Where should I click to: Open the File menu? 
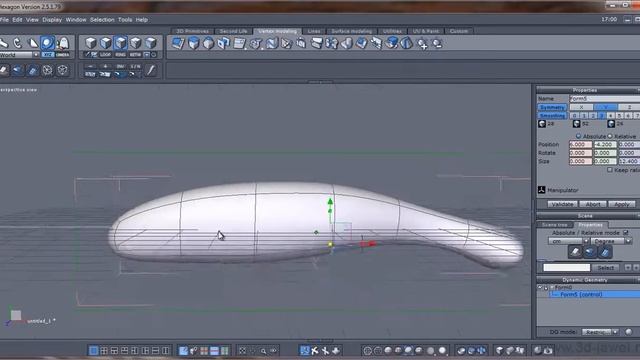coord(4,20)
